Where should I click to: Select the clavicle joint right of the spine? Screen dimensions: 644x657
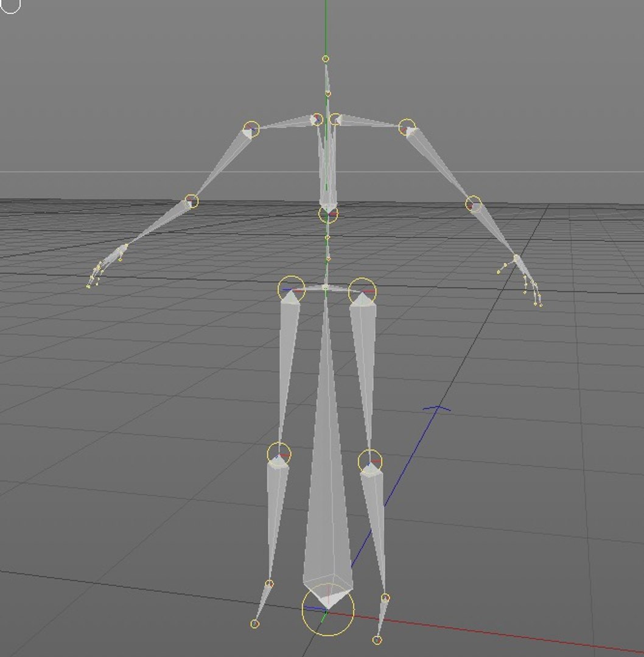coord(335,119)
